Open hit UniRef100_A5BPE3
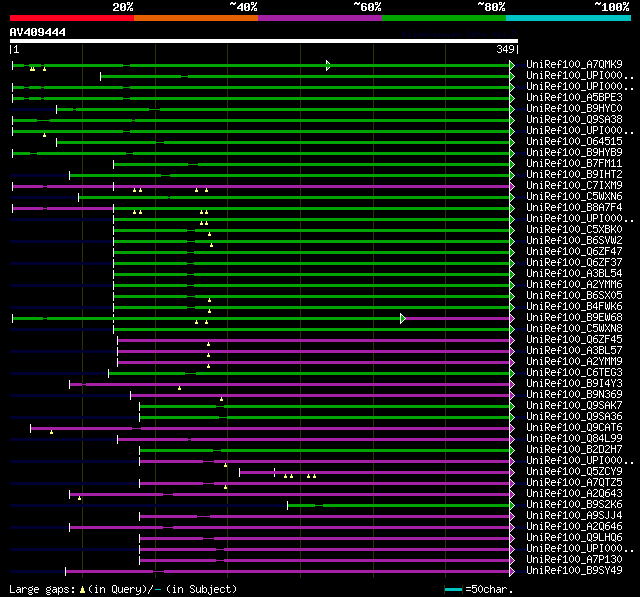Screen dimensions: 640x597 tap(574, 98)
